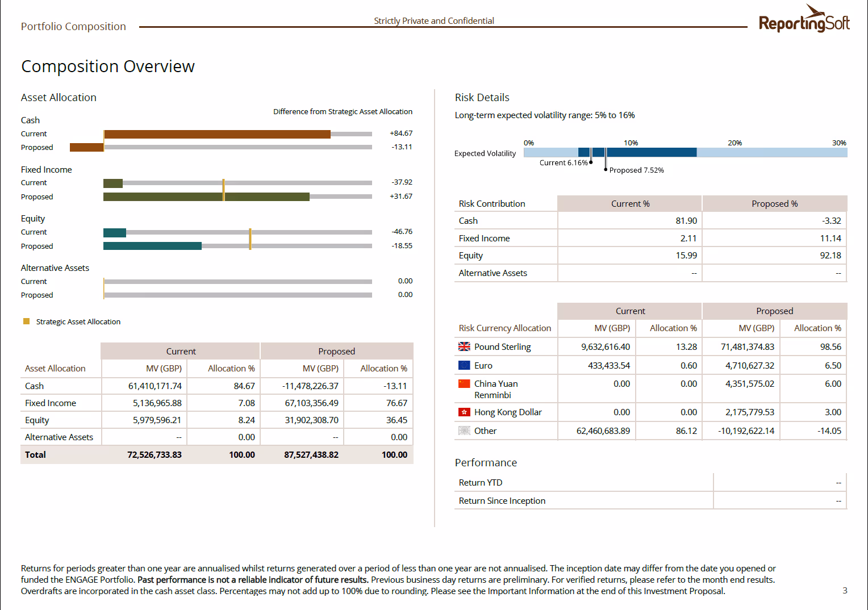Click the Other currency globe icon

[464, 431]
